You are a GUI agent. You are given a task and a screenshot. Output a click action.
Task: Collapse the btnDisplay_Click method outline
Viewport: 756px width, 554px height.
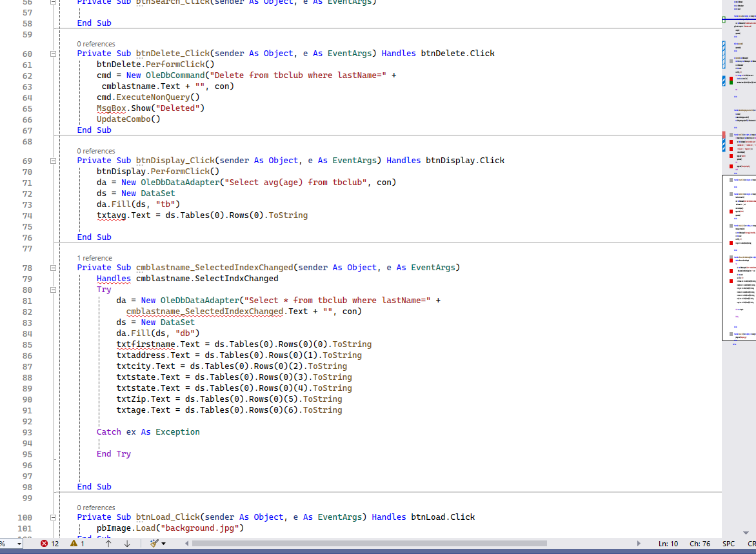click(52, 160)
